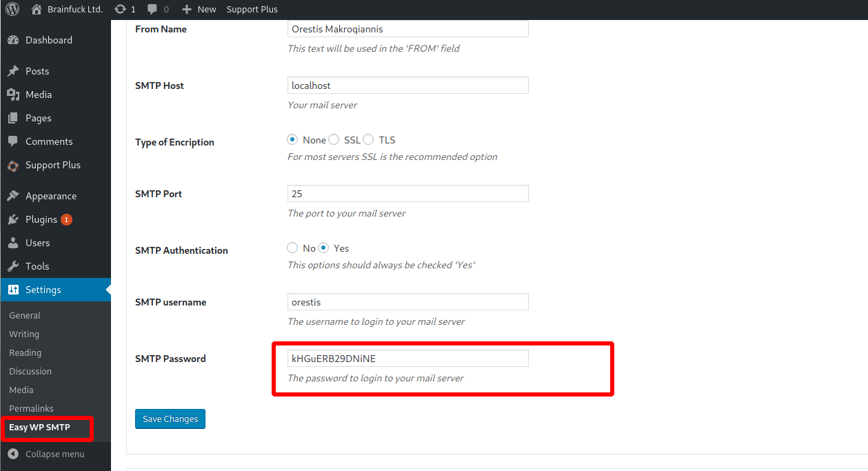The width and height of the screenshot is (868, 471).
Task: Open the WordPress logo menu
Action: (x=12, y=10)
